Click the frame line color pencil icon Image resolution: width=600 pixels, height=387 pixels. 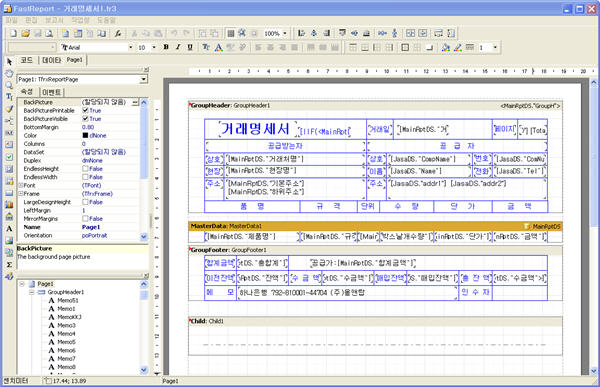click(458, 47)
